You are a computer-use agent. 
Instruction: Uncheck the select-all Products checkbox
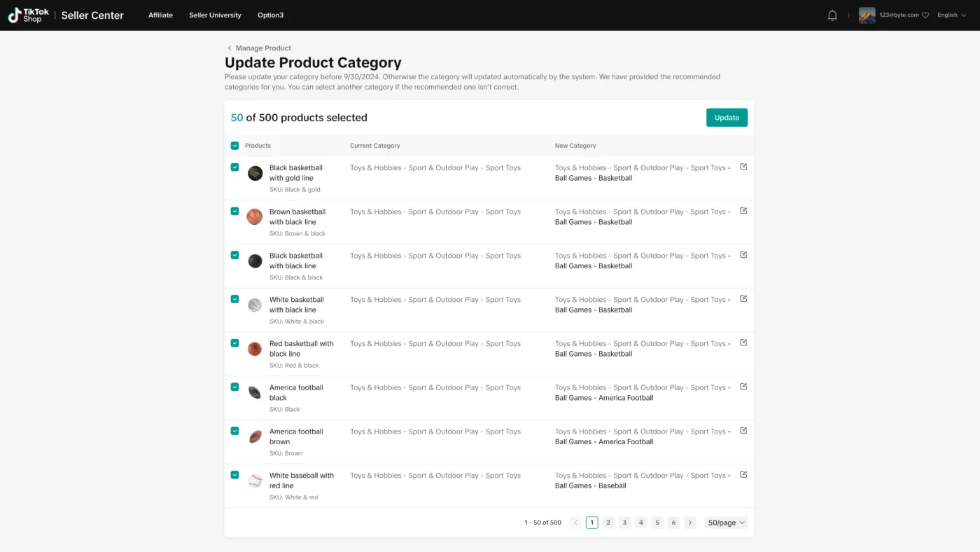point(234,146)
